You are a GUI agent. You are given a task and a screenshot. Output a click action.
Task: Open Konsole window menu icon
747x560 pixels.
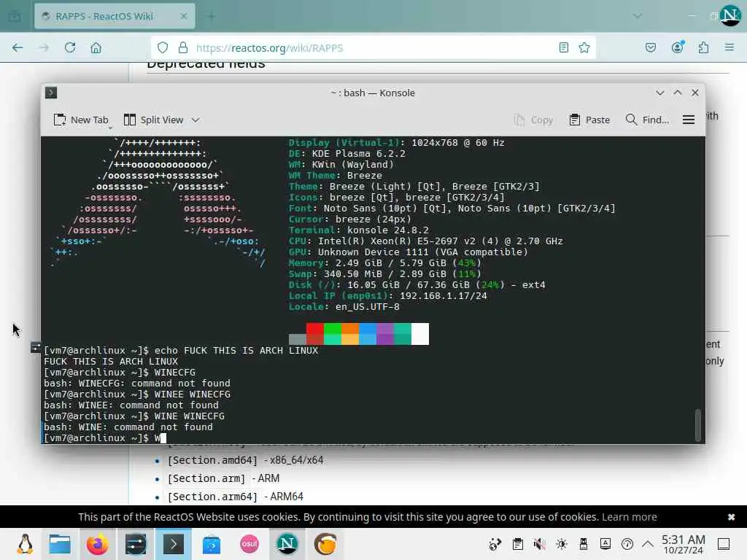51,93
